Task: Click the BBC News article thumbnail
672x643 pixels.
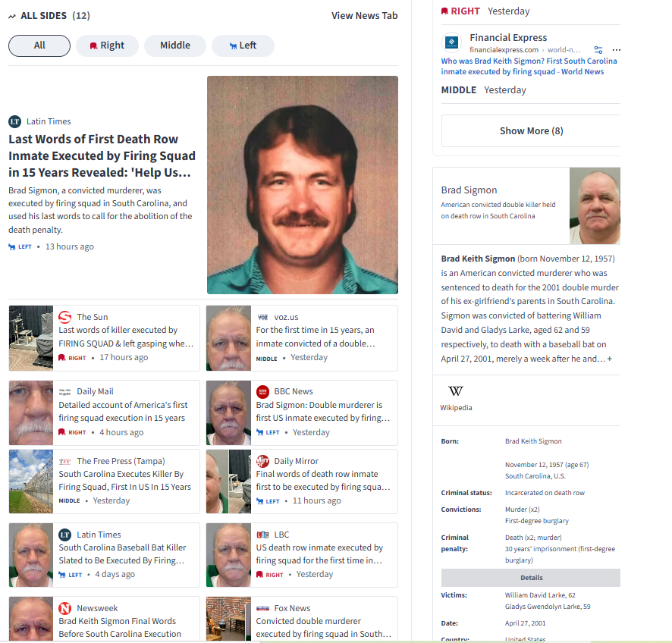Action: pyautogui.click(x=228, y=413)
